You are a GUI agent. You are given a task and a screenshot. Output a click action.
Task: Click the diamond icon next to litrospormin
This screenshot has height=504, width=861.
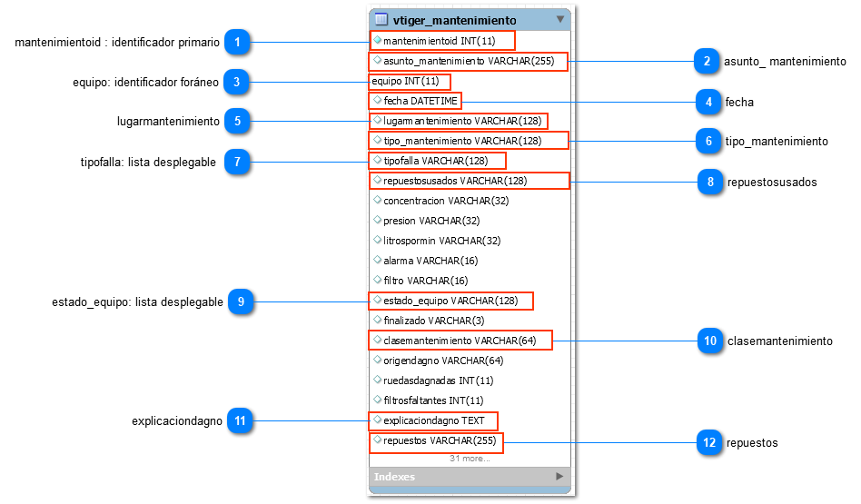377,240
